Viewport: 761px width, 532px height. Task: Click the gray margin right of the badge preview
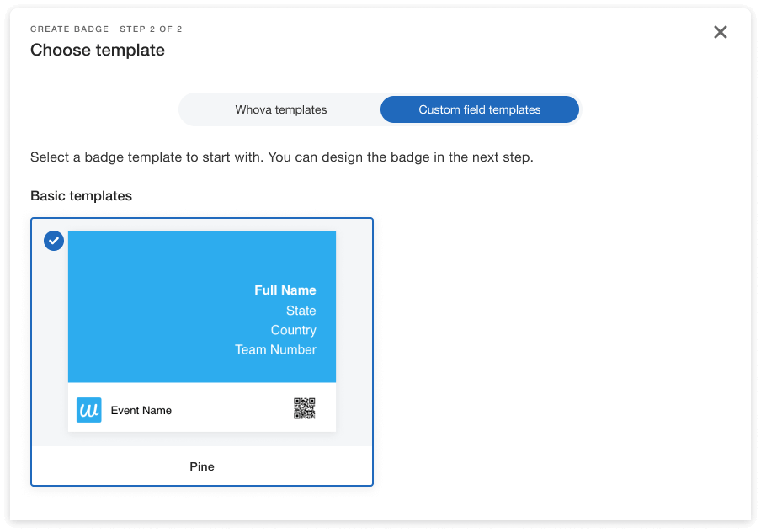point(354,337)
